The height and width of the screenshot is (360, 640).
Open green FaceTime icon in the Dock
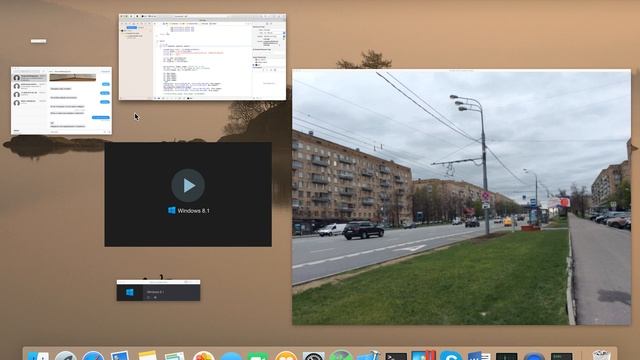(x=258, y=356)
